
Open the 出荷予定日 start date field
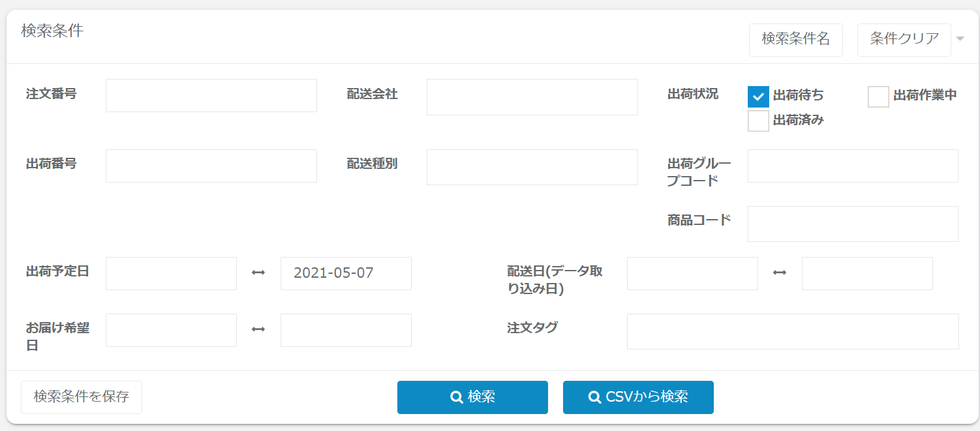[171, 273]
